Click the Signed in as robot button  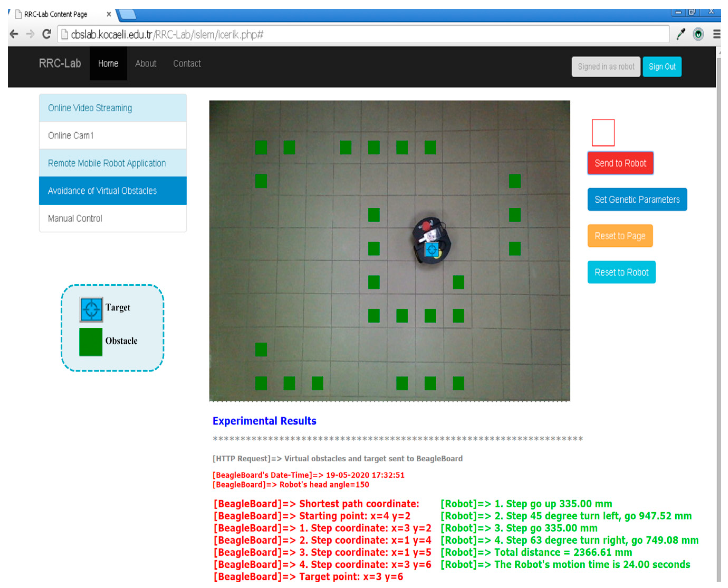[x=606, y=67]
